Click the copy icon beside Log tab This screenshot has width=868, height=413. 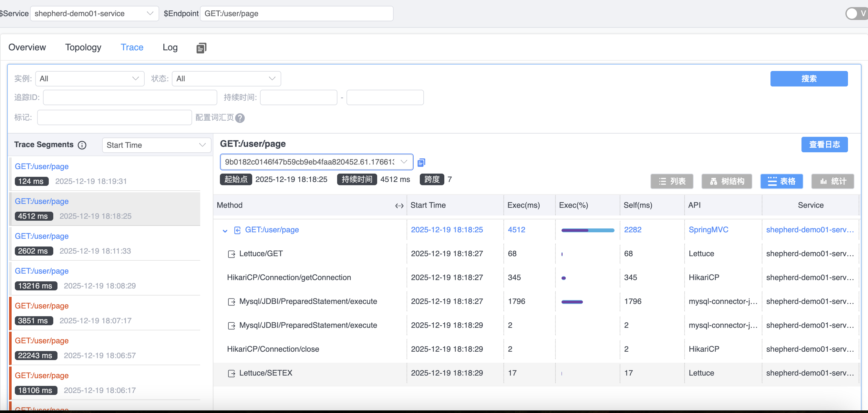tap(201, 48)
